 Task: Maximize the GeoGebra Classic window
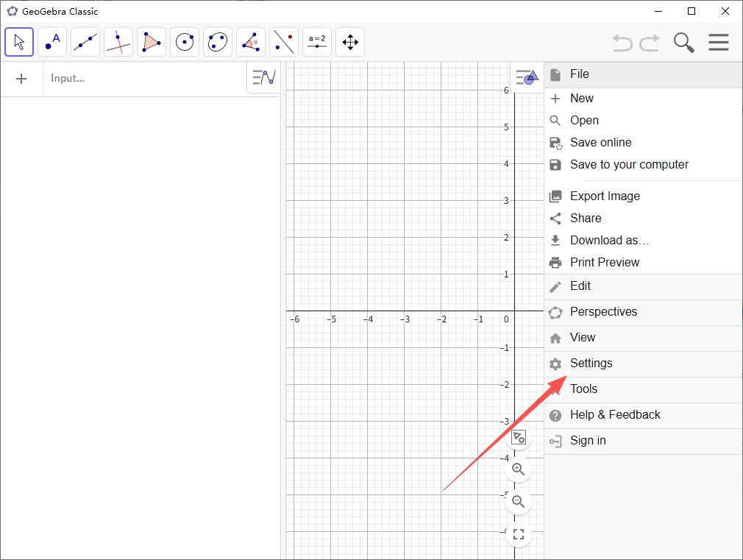pos(692,11)
